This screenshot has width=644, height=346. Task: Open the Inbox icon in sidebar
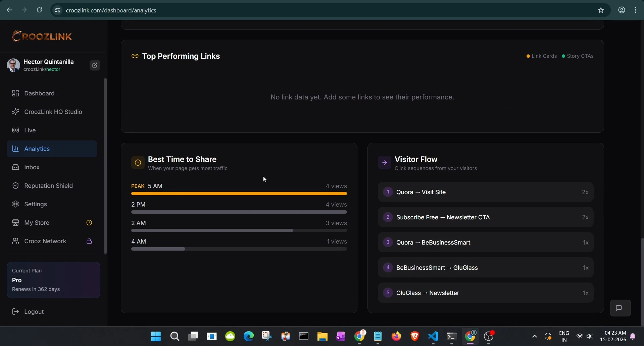[x=15, y=167]
